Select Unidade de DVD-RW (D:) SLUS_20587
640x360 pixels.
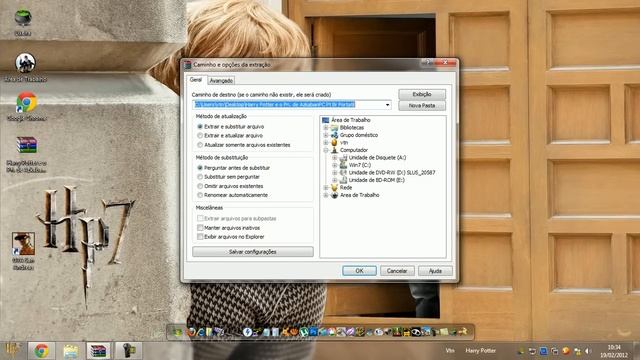coord(392,173)
